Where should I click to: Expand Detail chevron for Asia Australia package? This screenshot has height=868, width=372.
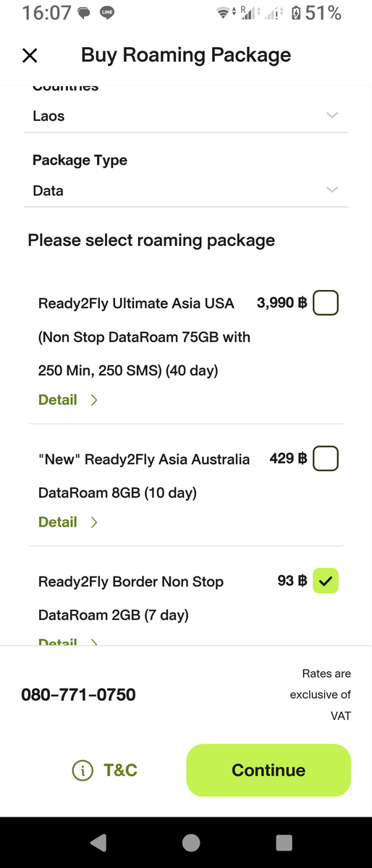pos(94,522)
